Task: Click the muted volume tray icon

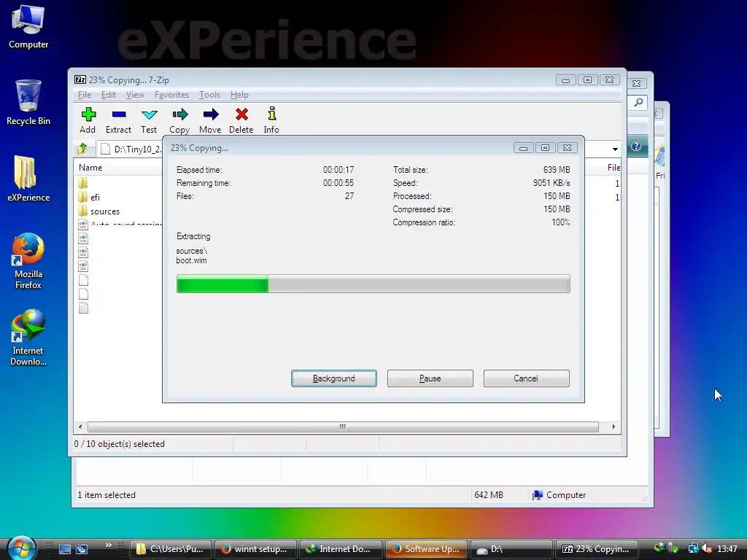Action: tap(706, 548)
